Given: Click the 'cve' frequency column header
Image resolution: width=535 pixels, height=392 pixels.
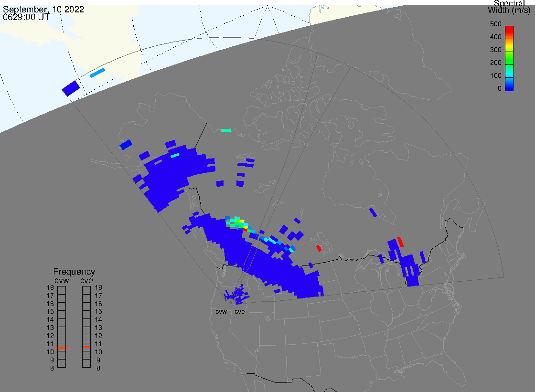Looking at the screenshot, I should click(x=86, y=280).
